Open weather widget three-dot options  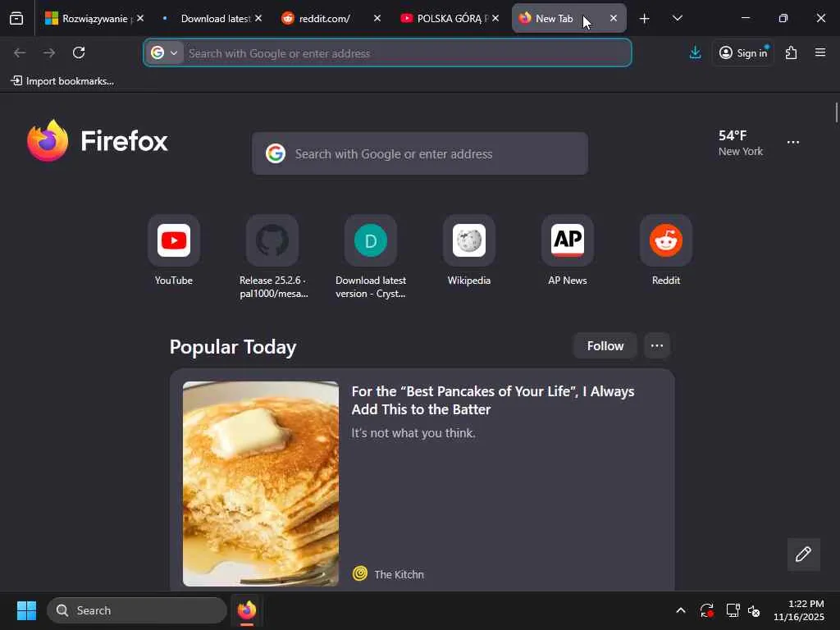793,143
